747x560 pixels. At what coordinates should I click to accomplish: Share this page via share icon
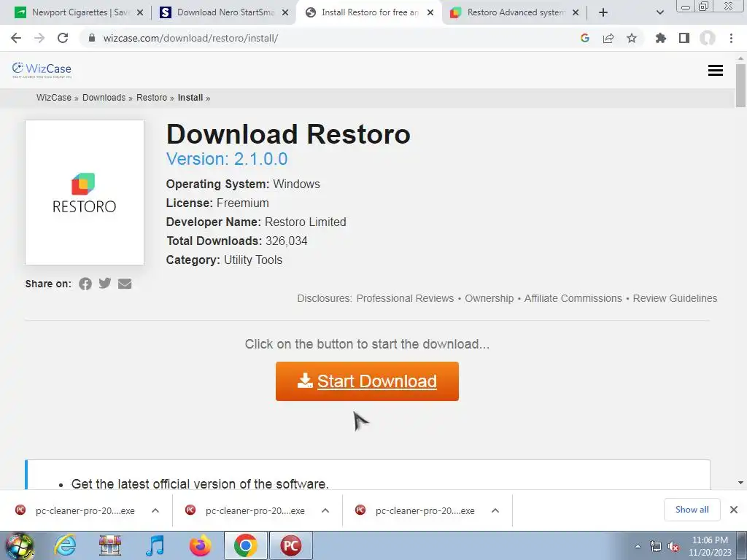pyautogui.click(x=608, y=38)
